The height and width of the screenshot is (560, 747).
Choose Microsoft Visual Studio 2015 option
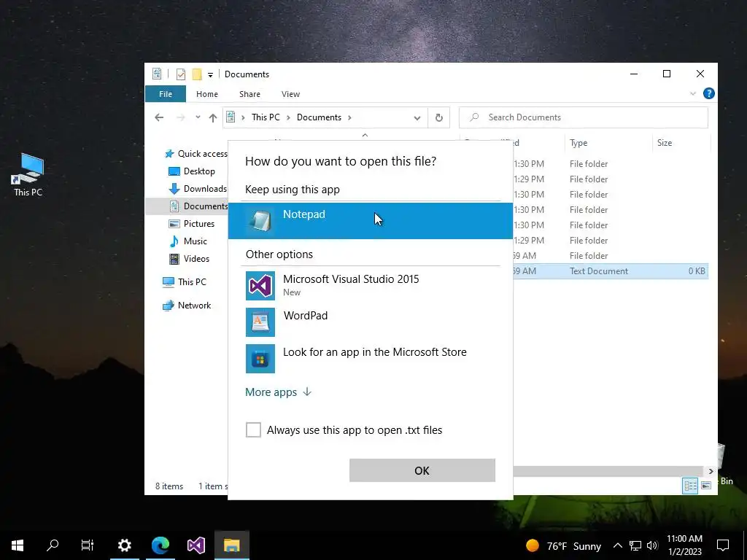[x=370, y=285]
